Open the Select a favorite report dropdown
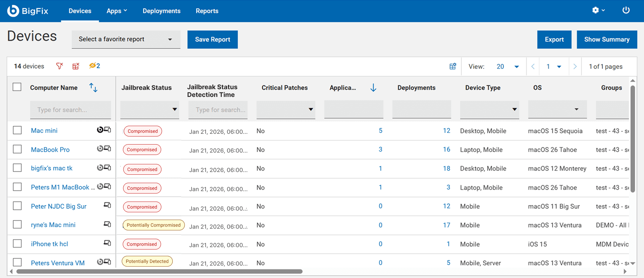644x278 pixels. pyautogui.click(x=126, y=40)
